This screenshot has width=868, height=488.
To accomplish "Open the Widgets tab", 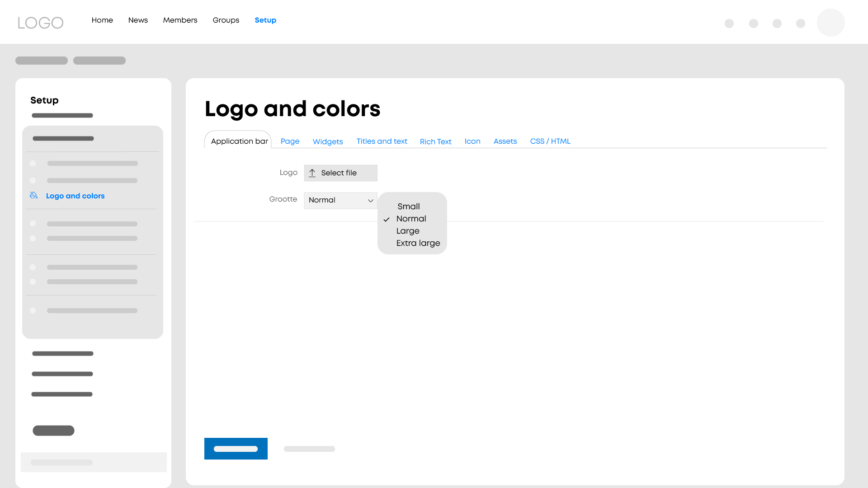I will pos(328,141).
